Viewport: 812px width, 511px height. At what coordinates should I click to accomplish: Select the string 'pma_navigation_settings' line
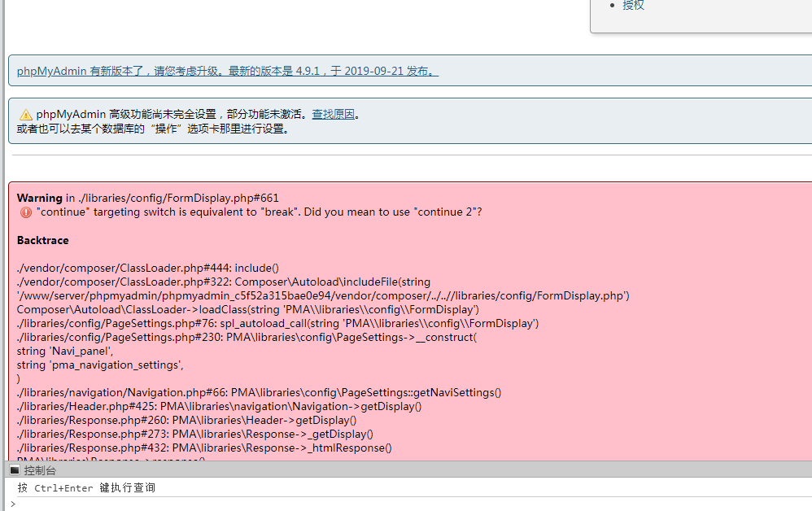tap(100, 365)
